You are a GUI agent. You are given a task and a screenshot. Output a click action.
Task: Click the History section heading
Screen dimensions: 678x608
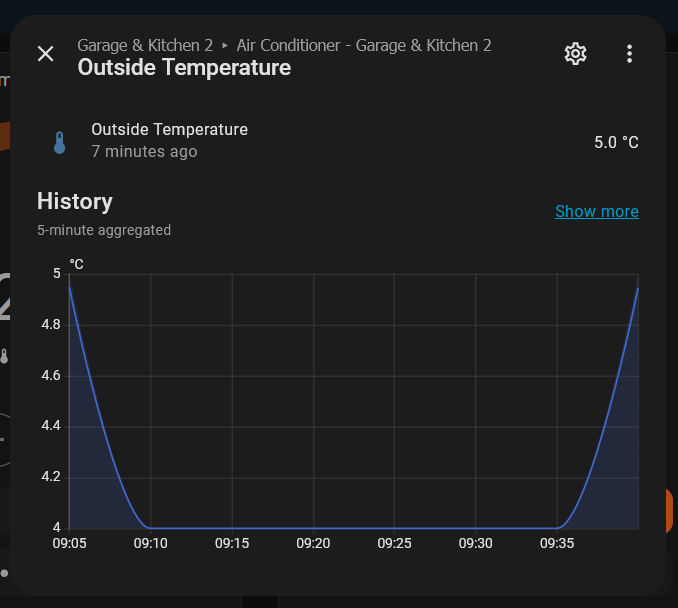click(x=75, y=201)
